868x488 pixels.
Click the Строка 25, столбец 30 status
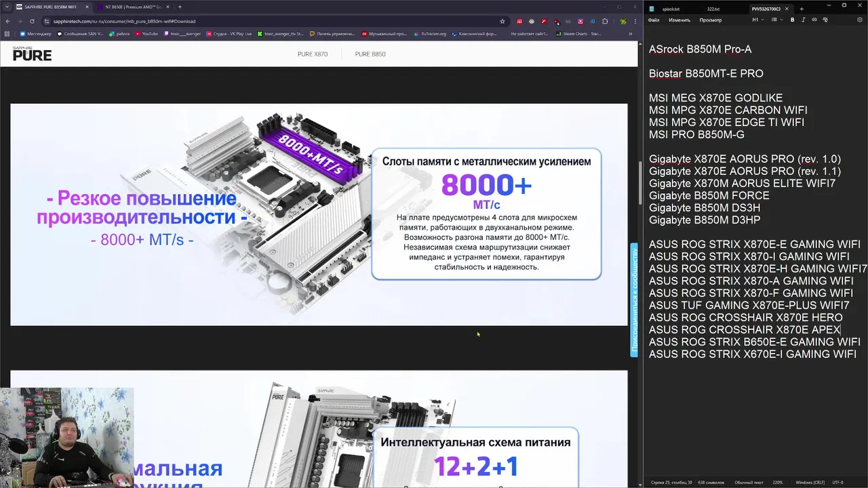[671, 483]
